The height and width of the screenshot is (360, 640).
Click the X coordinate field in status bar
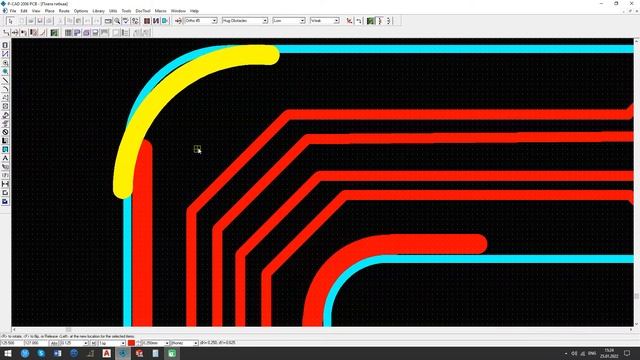pyautogui.click(x=12, y=343)
